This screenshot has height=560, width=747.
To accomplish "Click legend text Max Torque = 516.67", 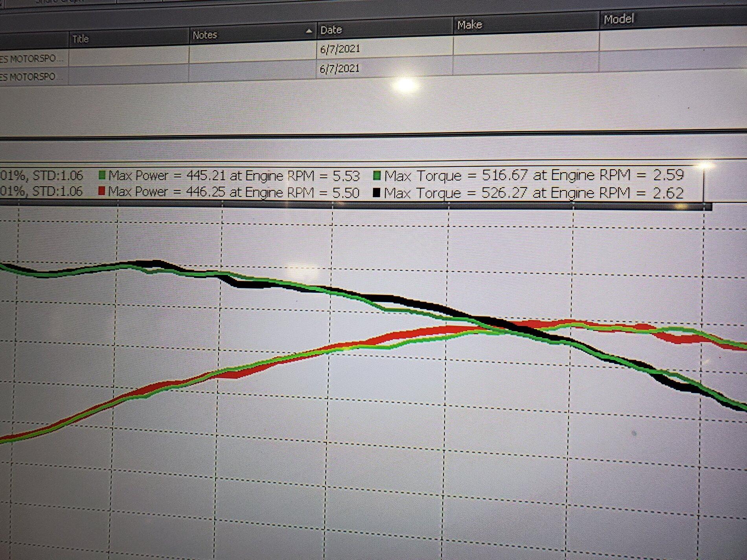I will tap(456, 175).
